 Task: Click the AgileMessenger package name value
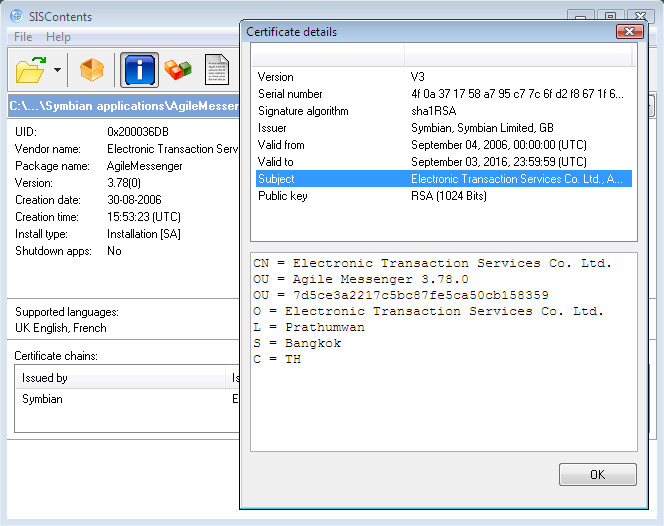144,166
